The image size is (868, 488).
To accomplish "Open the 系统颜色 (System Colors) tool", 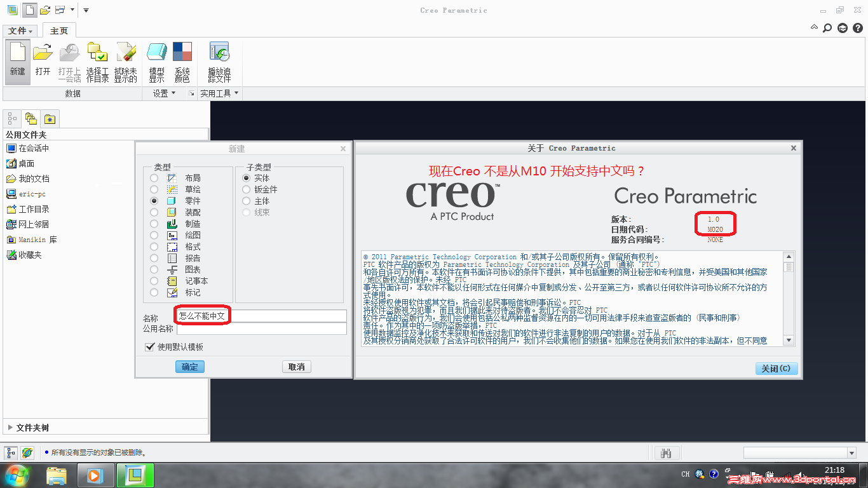I will click(x=182, y=62).
